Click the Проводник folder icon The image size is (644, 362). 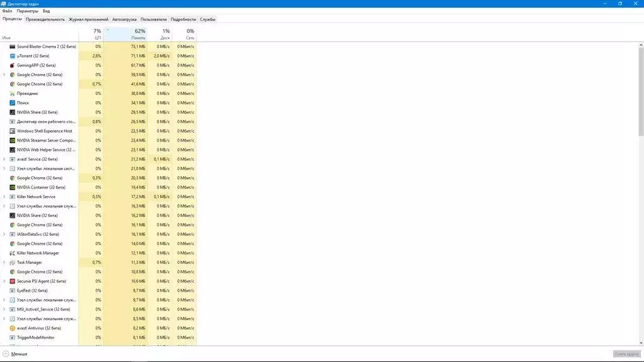[13, 94]
